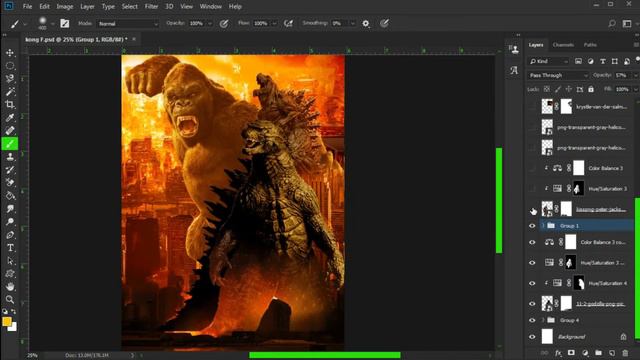Hide the Group 4 layer

tap(532, 320)
